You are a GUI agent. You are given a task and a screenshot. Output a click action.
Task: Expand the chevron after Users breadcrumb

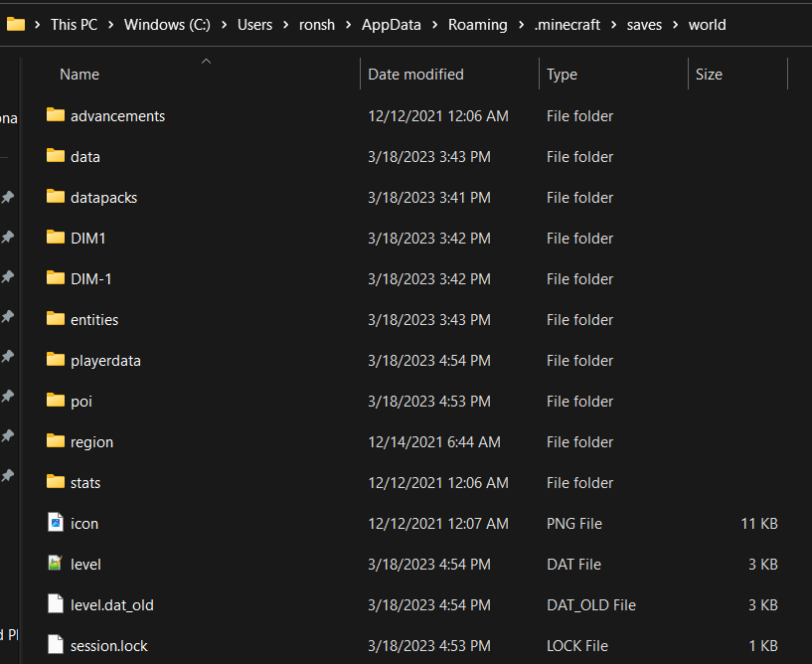pos(285,25)
